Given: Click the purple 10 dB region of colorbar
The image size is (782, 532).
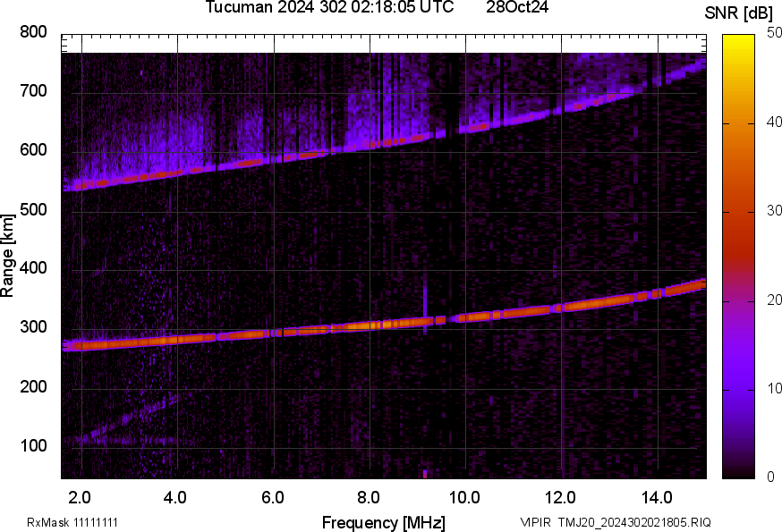Looking at the screenshot, I should 739,390.
